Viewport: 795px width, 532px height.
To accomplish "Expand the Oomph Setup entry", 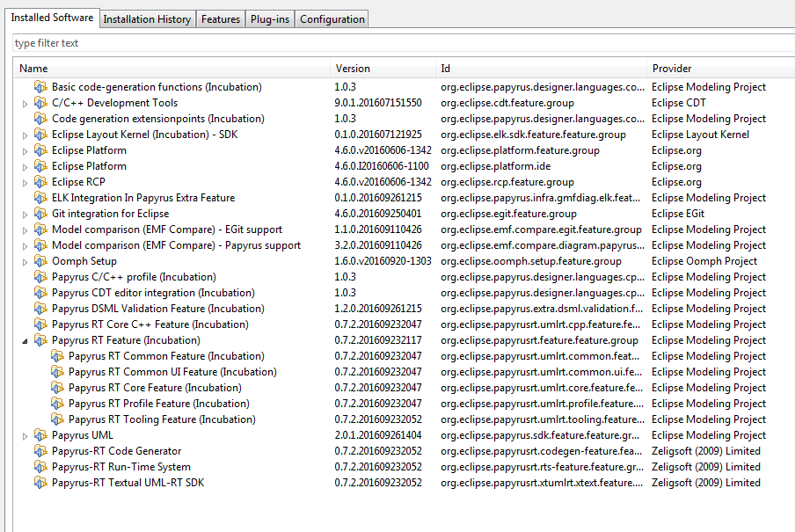I will [25, 262].
